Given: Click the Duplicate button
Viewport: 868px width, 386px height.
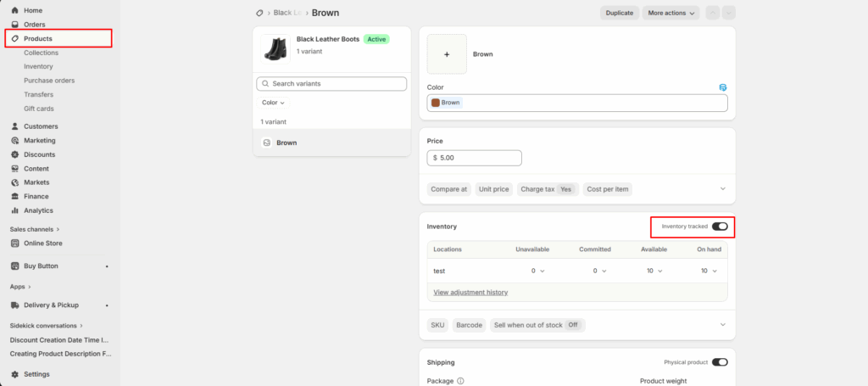Looking at the screenshot, I should coord(620,13).
